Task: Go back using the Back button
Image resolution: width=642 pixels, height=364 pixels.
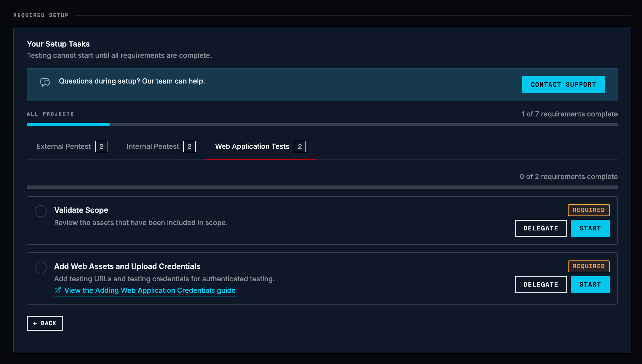Action: tap(45, 323)
